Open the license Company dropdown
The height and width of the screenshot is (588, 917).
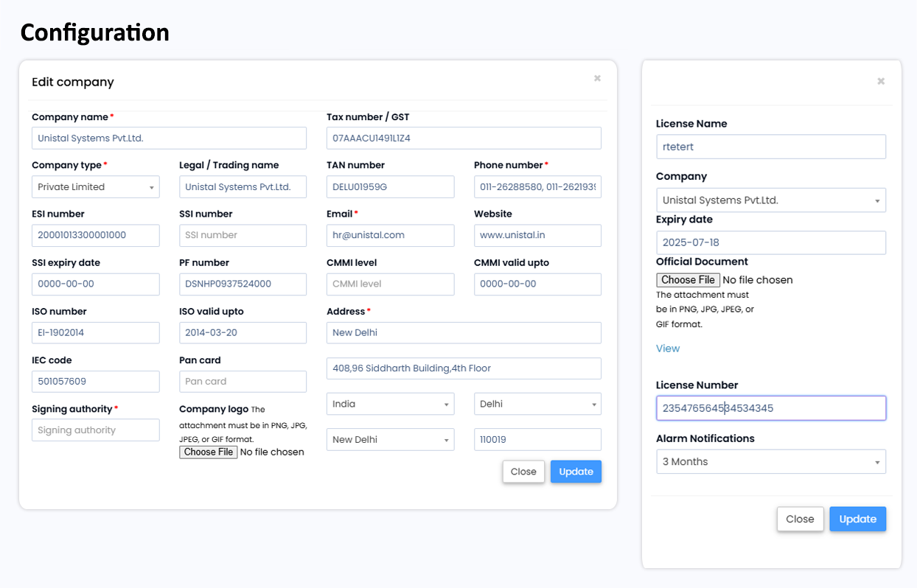(770, 200)
